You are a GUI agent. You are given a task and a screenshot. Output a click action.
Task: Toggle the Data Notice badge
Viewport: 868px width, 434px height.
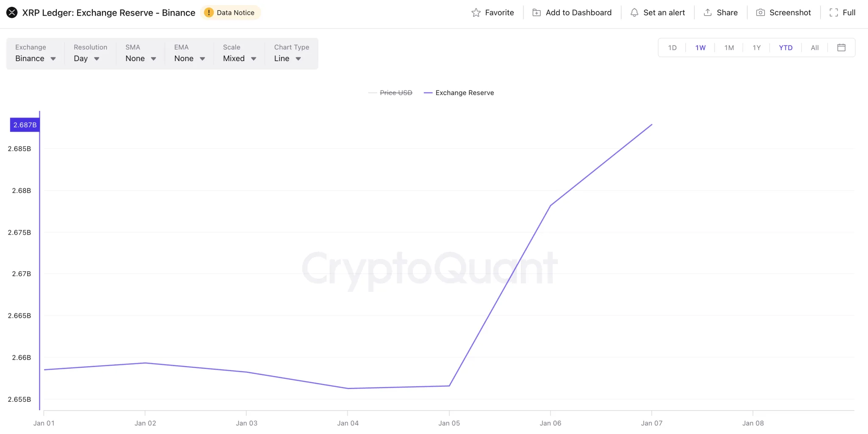click(230, 12)
